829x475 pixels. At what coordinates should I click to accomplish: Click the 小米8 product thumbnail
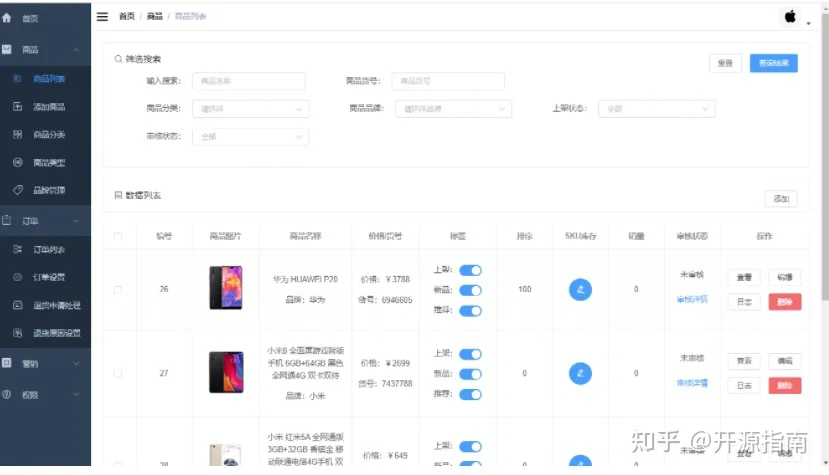[226, 372]
